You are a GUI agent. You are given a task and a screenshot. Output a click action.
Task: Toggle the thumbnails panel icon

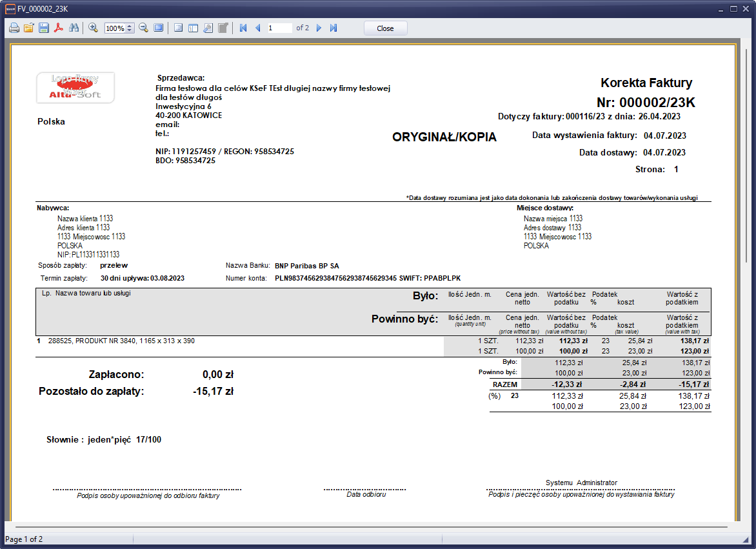coord(193,28)
